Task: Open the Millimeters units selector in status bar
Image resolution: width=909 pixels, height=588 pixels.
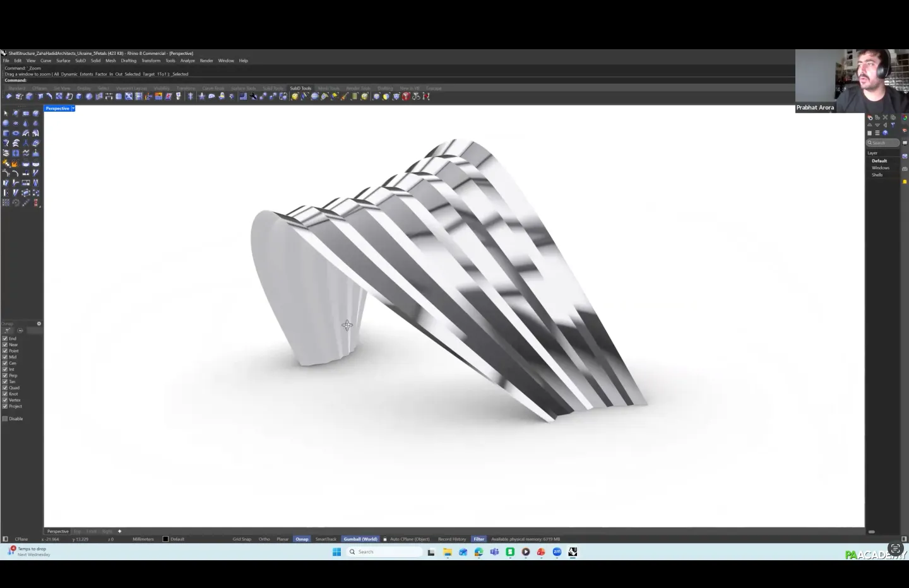Action: click(143, 539)
